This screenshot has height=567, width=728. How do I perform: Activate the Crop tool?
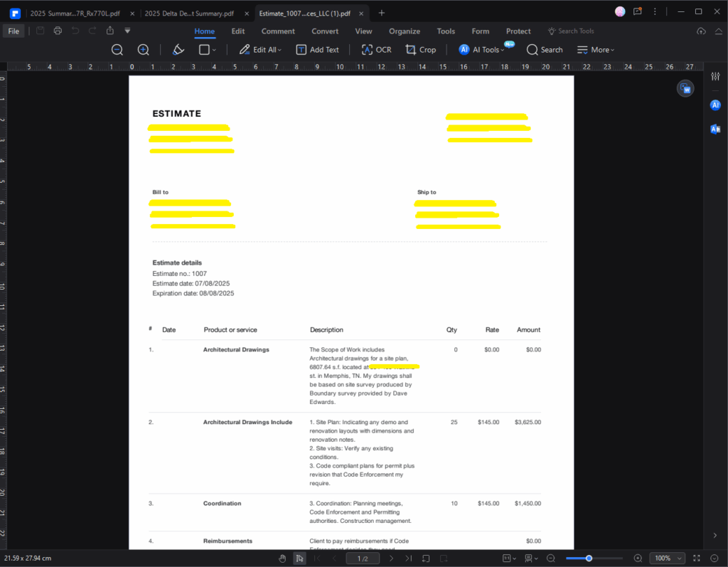(x=421, y=50)
